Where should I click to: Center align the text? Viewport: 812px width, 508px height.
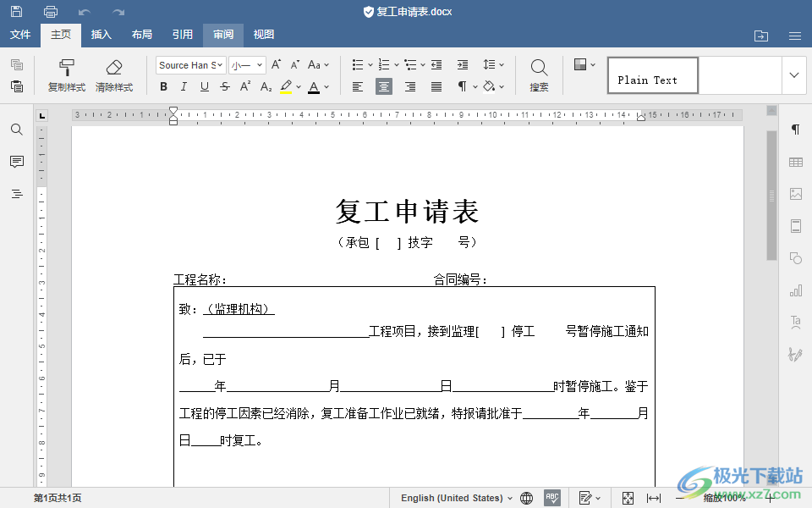[x=384, y=86]
